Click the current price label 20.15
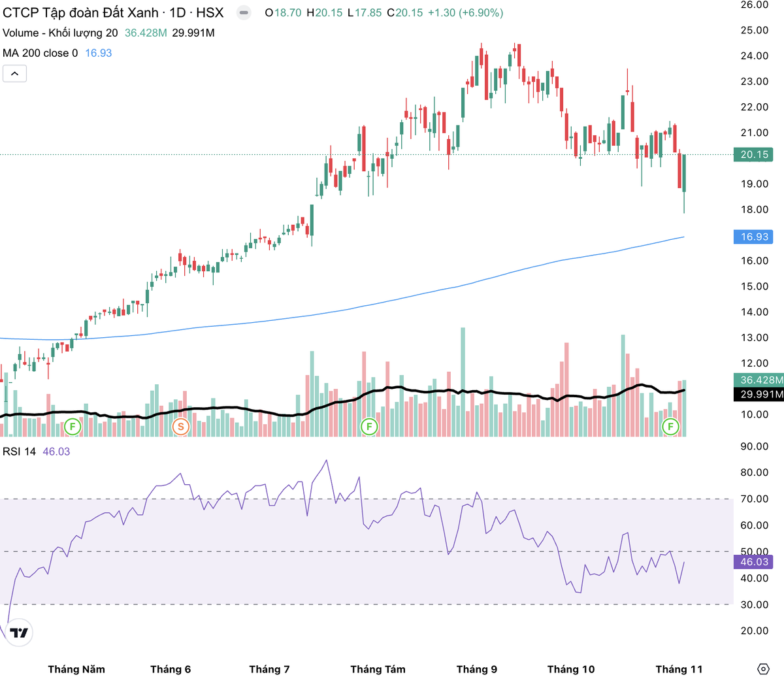This screenshot has height=677, width=784. [754, 155]
